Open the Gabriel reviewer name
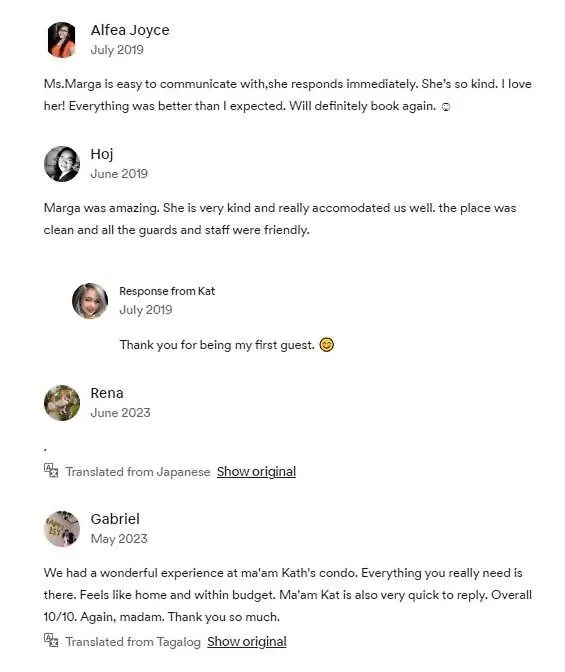 115,519
